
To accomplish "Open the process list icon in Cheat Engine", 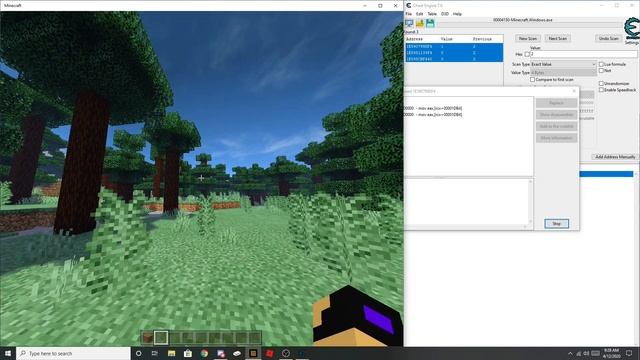I will [409, 24].
